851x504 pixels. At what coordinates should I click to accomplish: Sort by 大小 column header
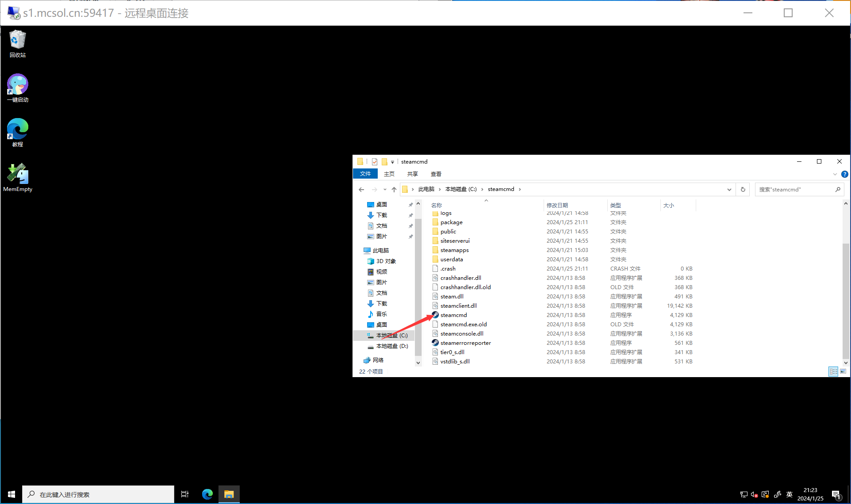678,205
